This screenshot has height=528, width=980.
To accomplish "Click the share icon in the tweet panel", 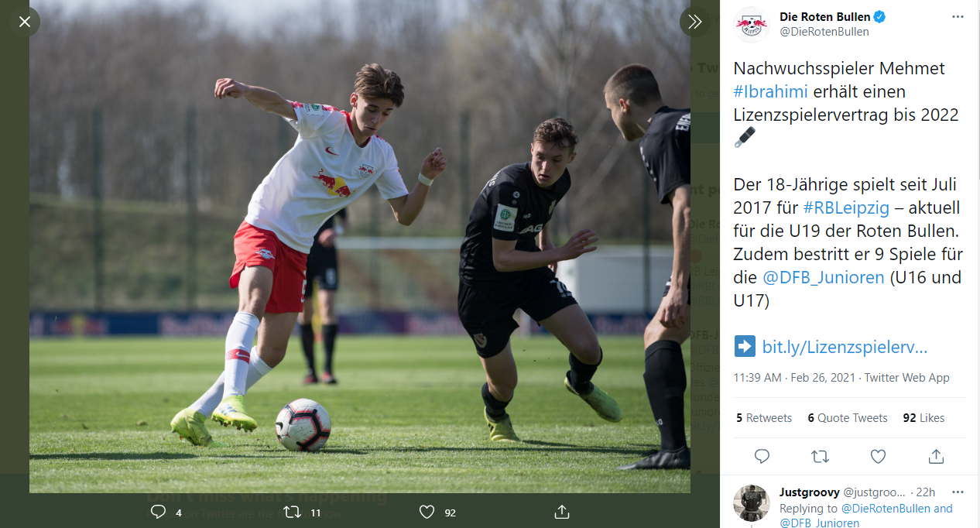I will click(936, 456).
